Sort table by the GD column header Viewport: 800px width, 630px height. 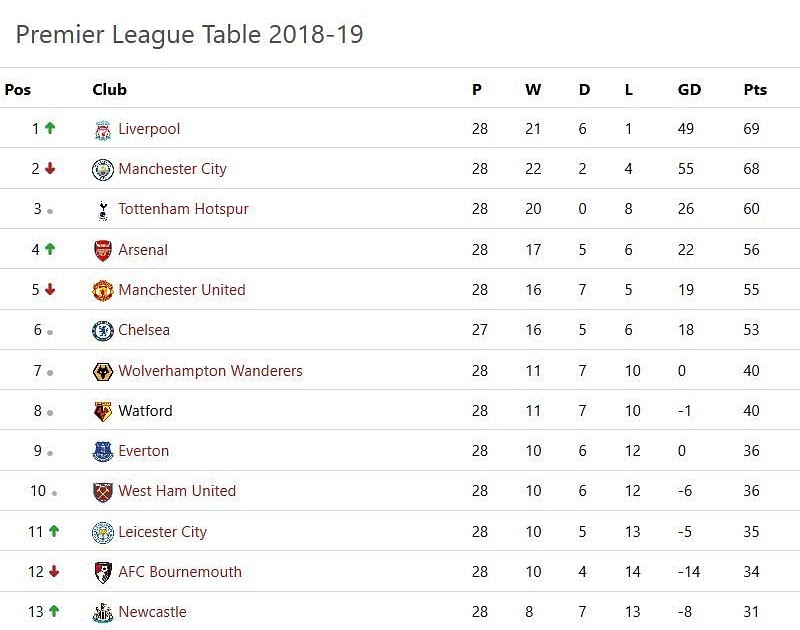tap(689, 89)
